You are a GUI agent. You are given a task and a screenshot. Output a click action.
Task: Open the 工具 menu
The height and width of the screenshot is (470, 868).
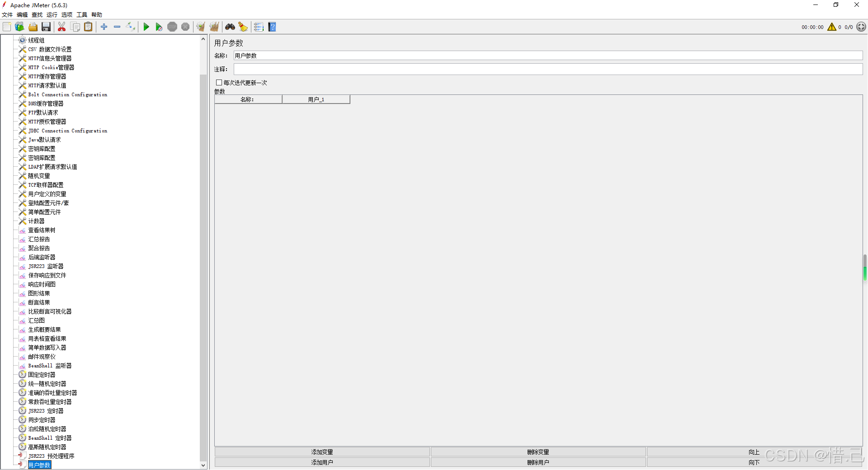(82, 15)
